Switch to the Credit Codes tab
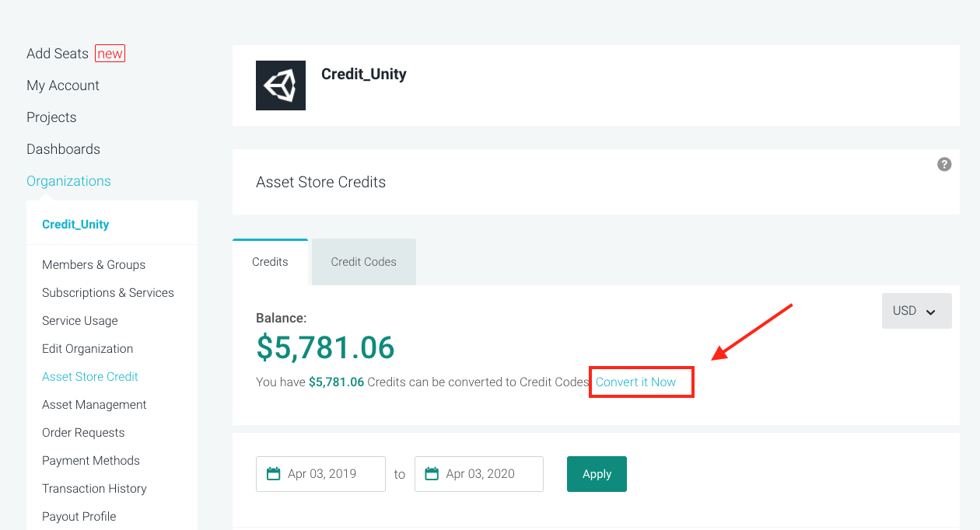The width and height of the screenshot is (980, 530). [364, 262]
